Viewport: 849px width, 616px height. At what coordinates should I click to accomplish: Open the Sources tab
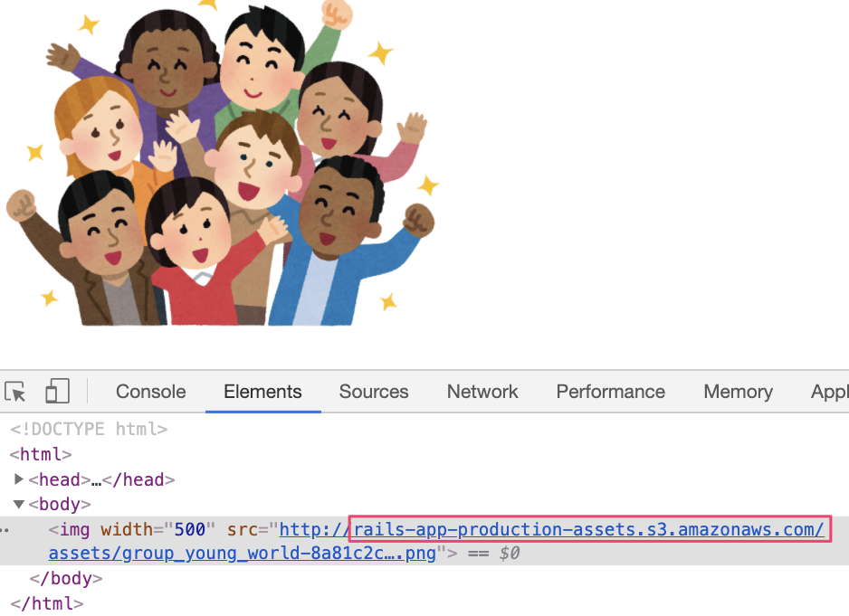374,392
